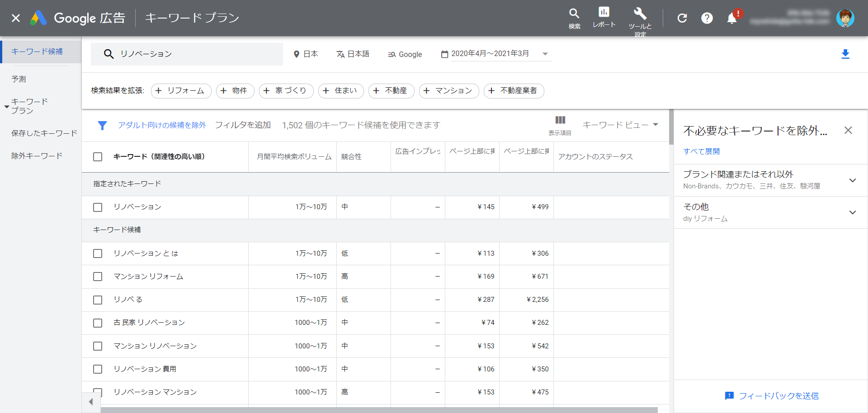Open 除外キーワード in the sidebar
This screenshot has width=868, height=413.
pyautogui.click(x=37, y=156)
